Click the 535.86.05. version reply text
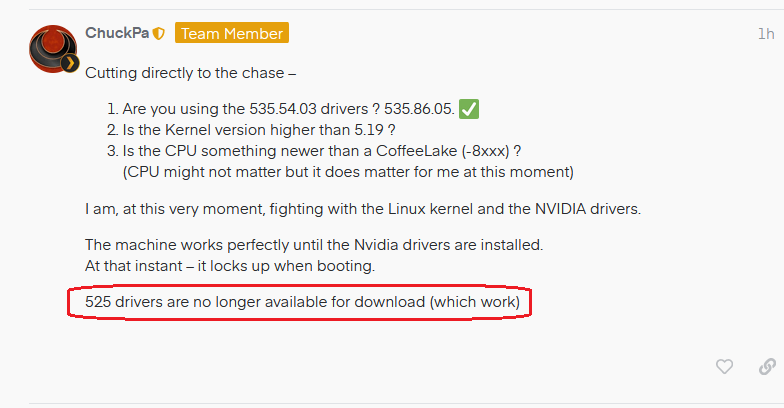 tap(419, 109)
